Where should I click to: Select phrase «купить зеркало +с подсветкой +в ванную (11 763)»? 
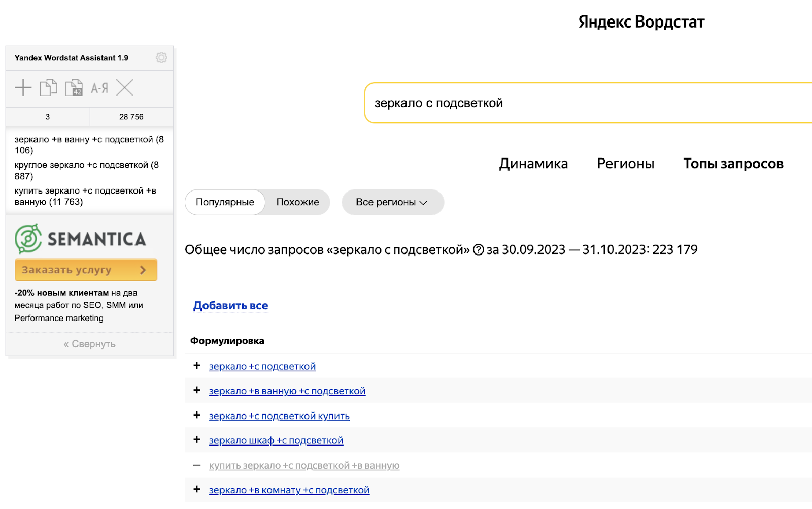(85, 197)
